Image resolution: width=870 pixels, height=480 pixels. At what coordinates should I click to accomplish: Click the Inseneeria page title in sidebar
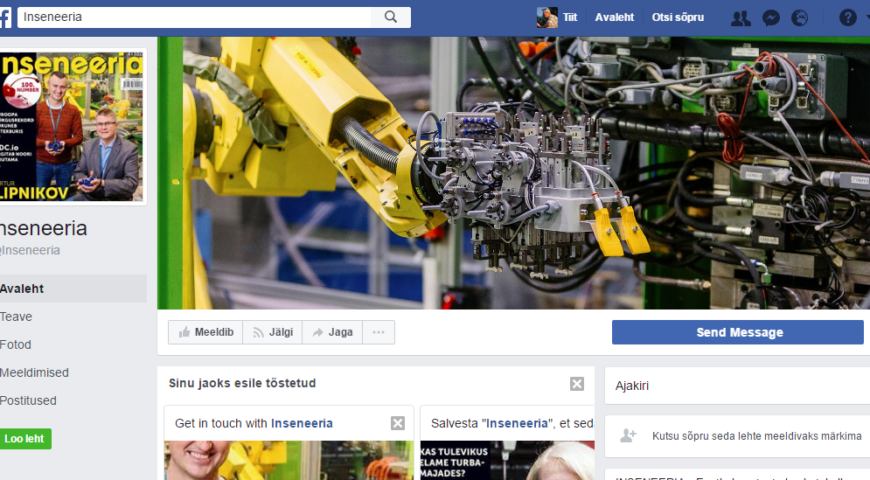click(x=43, y=228)
